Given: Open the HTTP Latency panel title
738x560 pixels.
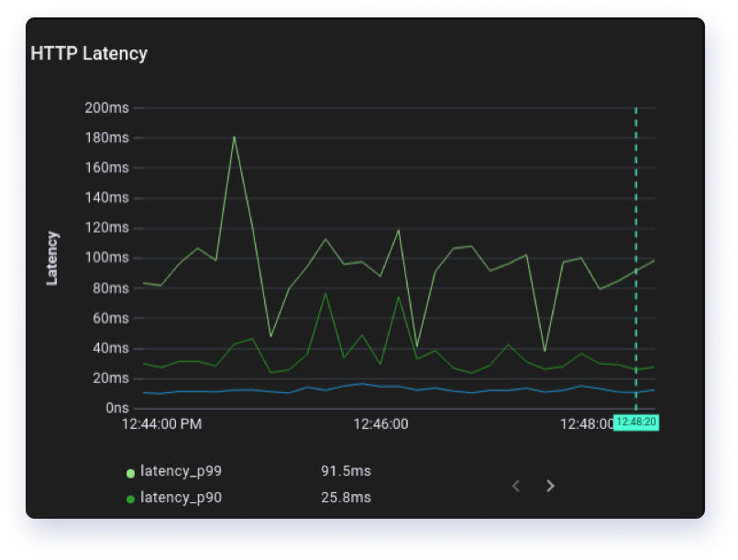Looking at the screenshot, I should coord(89,54).
